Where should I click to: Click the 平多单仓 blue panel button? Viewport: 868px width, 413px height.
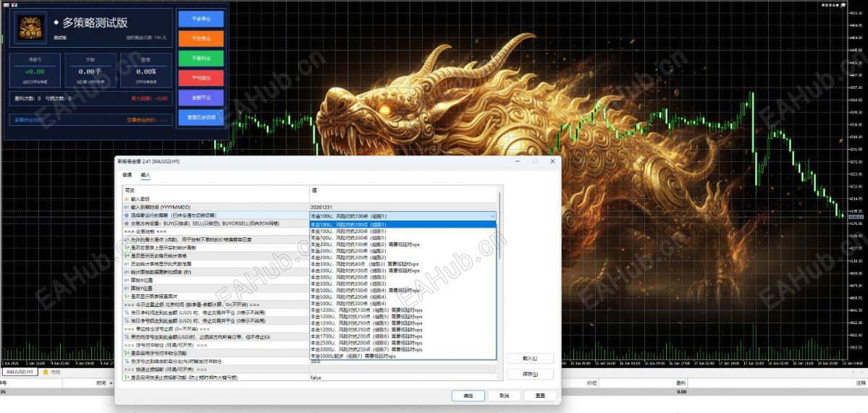coord(201,19)
